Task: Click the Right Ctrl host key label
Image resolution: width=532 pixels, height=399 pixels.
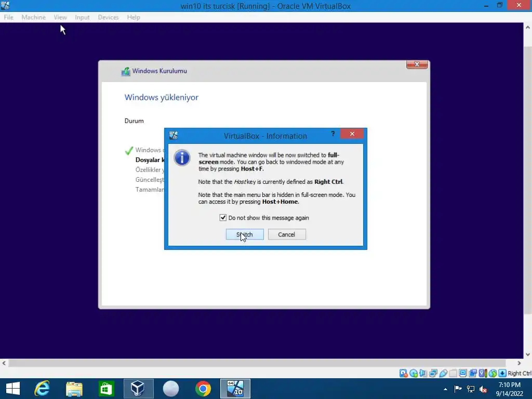Action: [520, 373]
